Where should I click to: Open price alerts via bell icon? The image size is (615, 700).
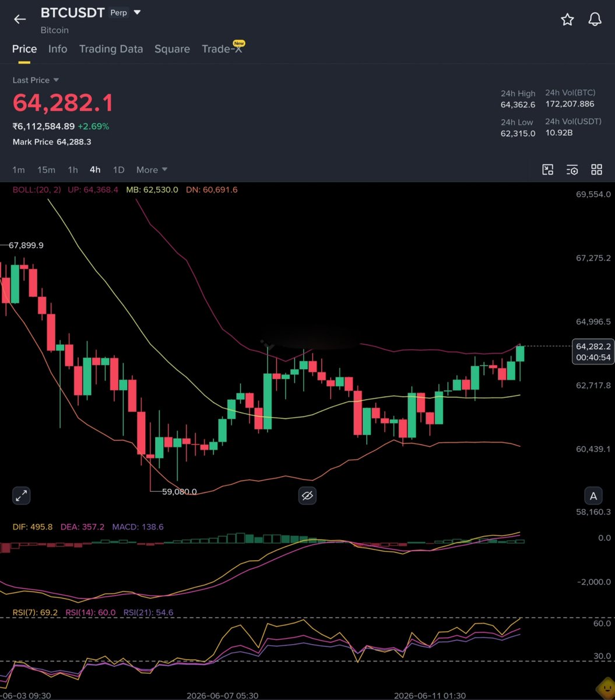(595, 19)
